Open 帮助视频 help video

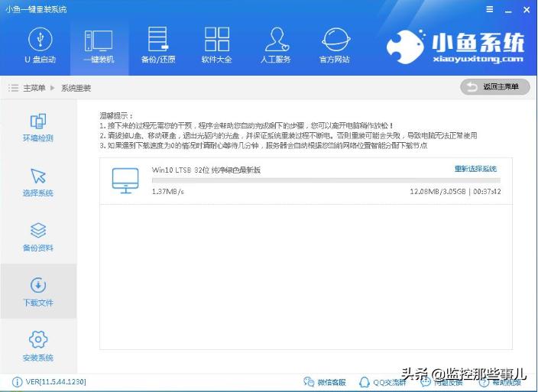click(x=501, y=382)
